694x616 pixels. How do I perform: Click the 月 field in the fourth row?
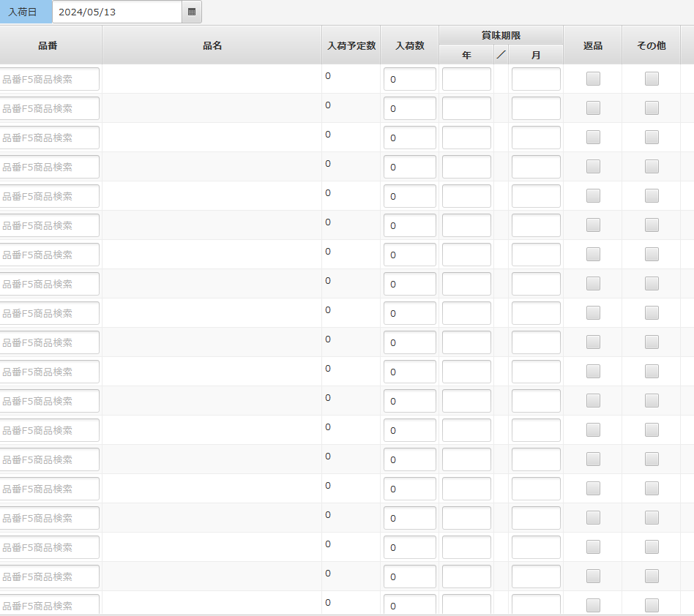(x=536, y=167)
